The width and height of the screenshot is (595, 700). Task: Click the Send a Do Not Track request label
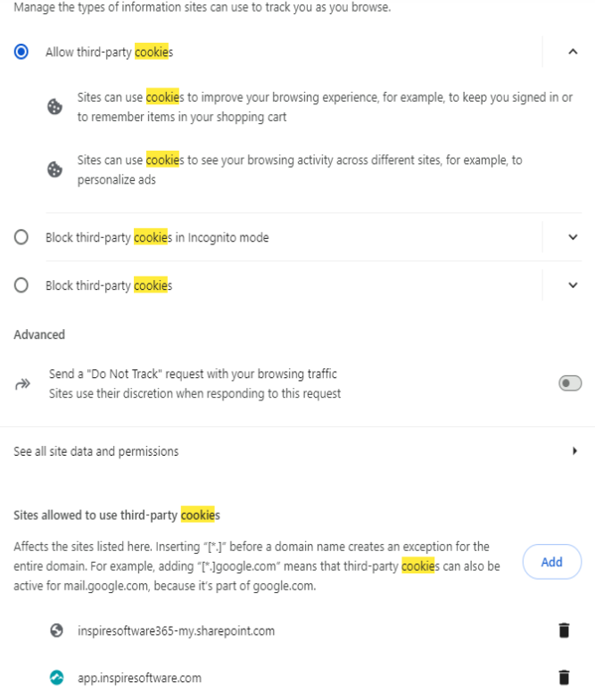193,374
